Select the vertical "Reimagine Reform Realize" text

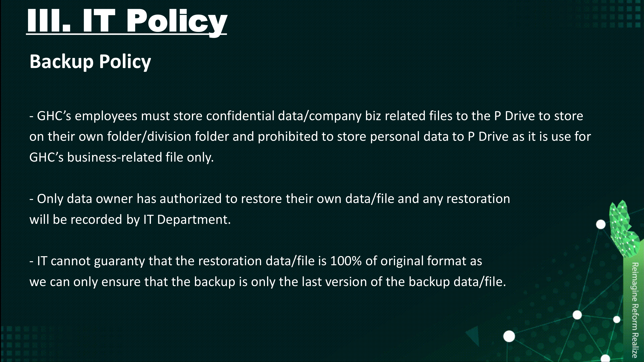635,310
